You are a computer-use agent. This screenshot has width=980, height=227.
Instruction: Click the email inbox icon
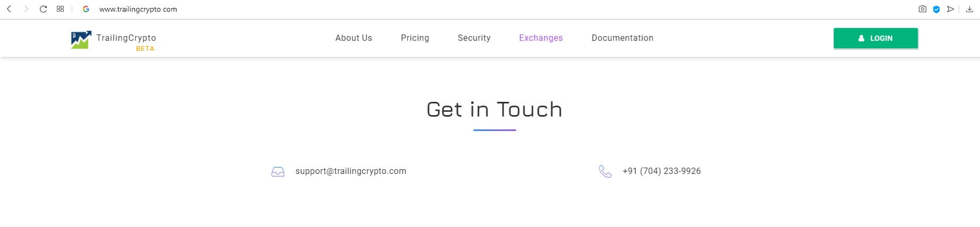(x=278, y=172)
